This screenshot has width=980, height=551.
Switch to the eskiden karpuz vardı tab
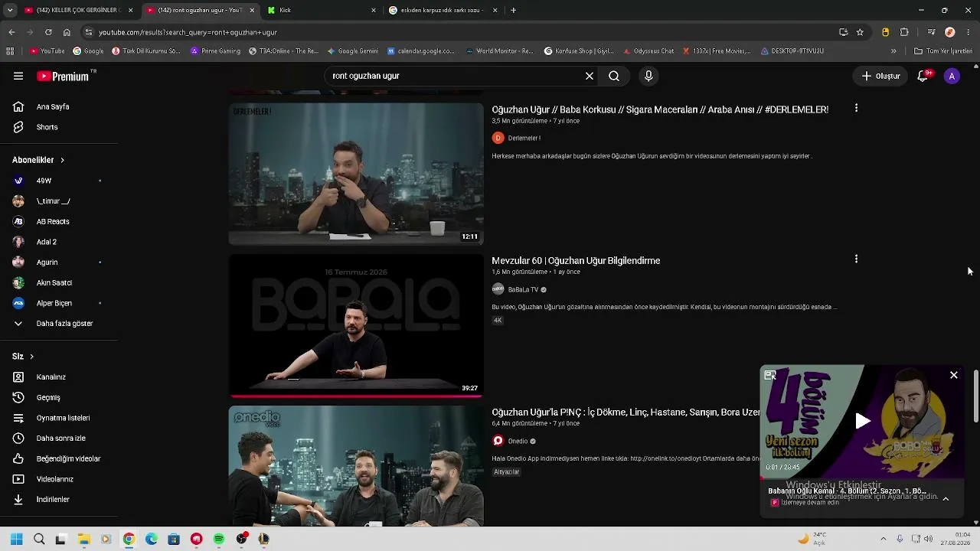click(x=443, y=10)
